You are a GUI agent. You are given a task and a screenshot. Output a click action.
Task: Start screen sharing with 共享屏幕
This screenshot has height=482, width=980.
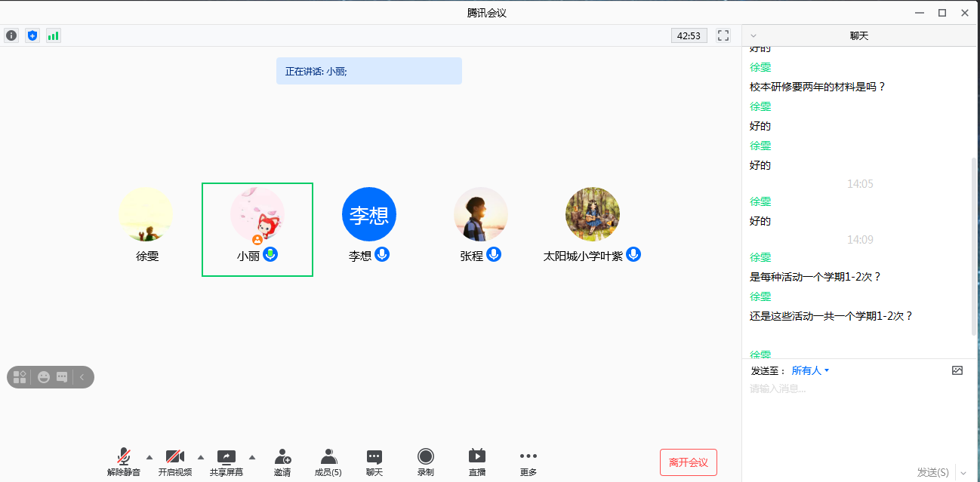(x=227, y=462)
